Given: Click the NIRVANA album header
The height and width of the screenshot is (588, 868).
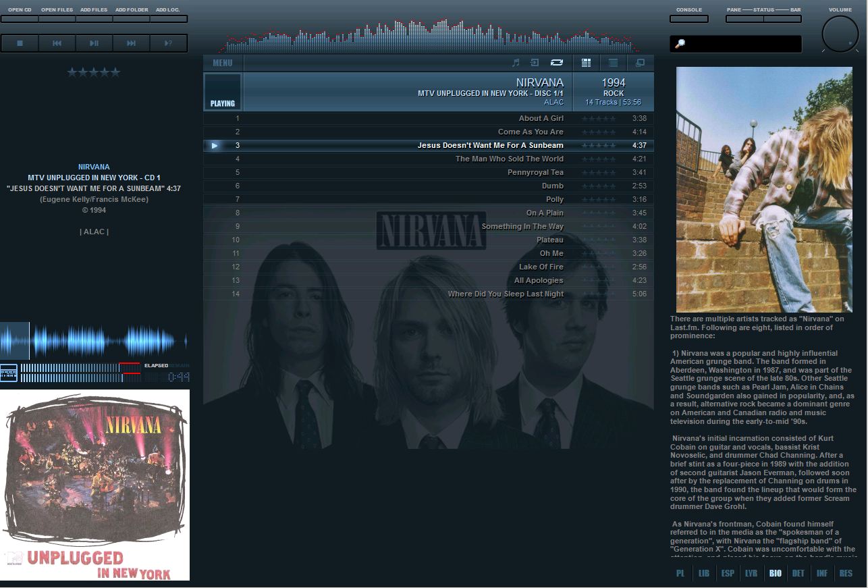Looking at the screenshot, I should point(408,92).
